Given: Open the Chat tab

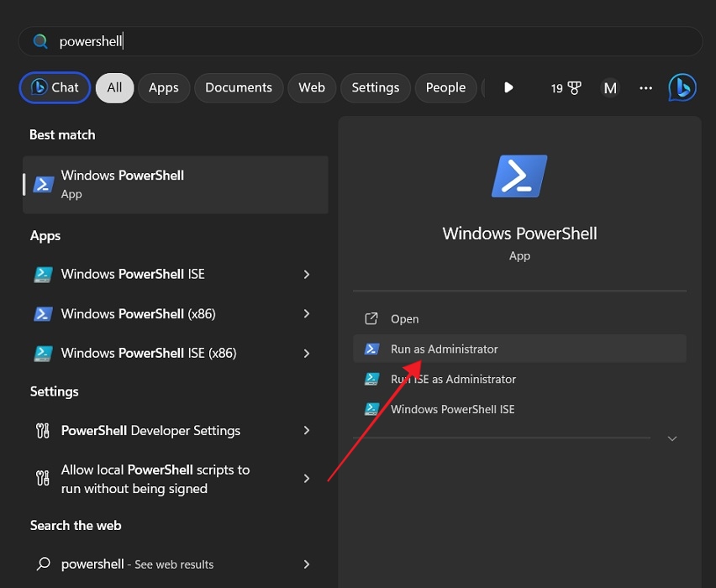Looking at the screenshot, I should click(54, 87).
